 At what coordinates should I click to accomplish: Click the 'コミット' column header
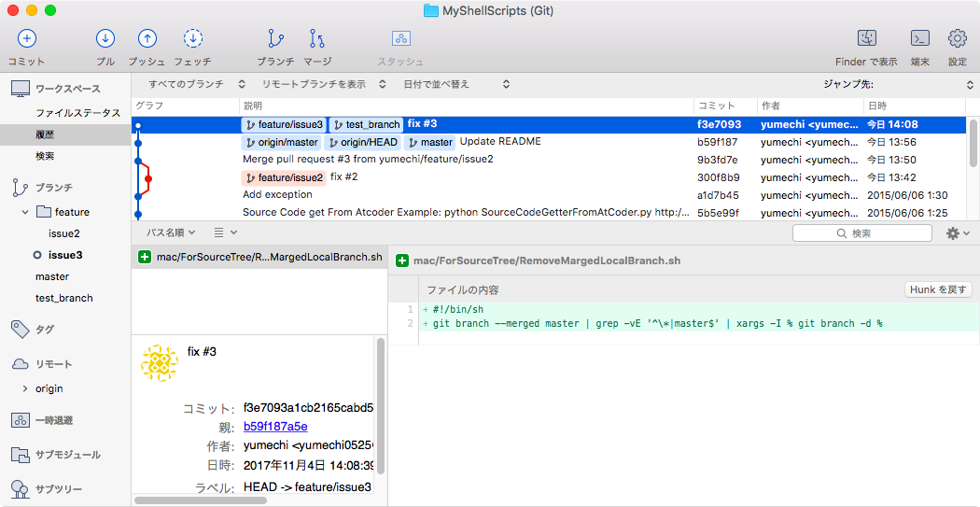pyautogui.click(x=725, y=106)
